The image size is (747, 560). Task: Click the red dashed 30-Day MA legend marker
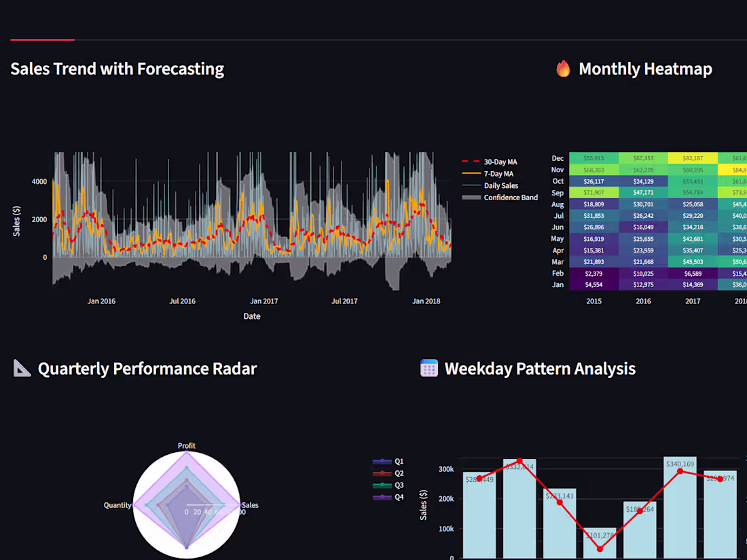click(472, 162)
